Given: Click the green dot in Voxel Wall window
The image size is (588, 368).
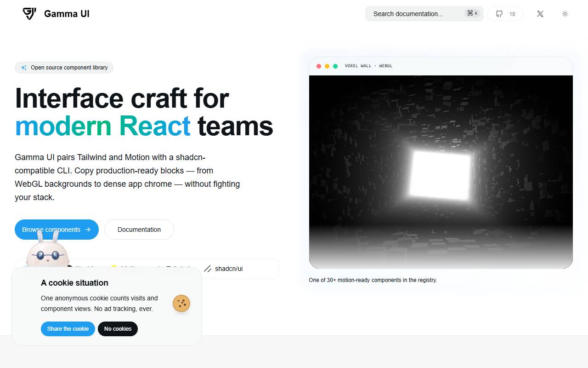Looking at the screenshot, I should pos(335,66).
